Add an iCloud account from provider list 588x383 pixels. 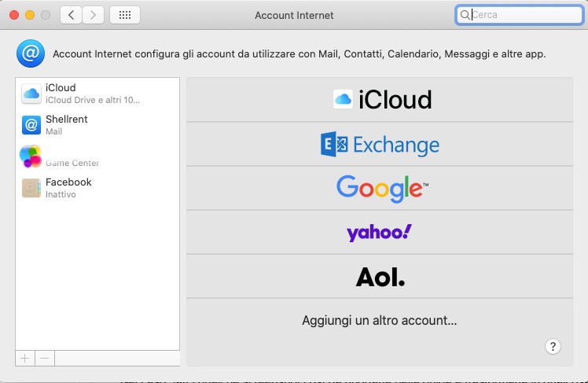pyautogui.click(x=380, y=100)
